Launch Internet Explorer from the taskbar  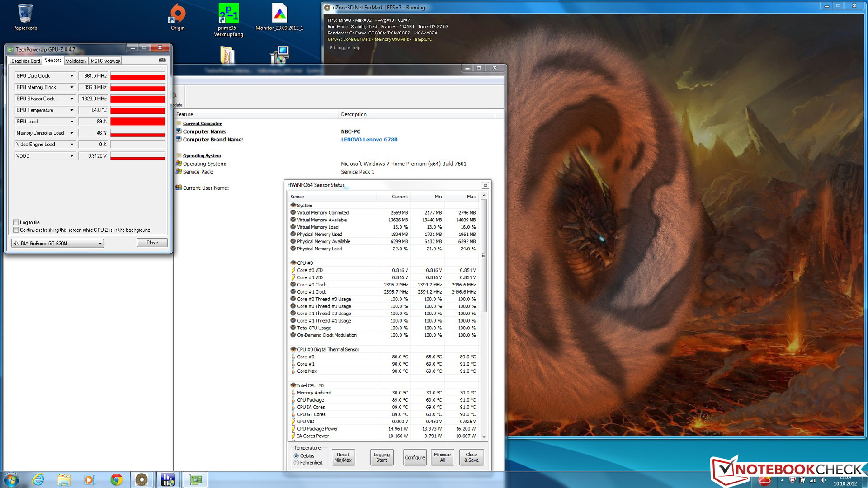(38, 479)
